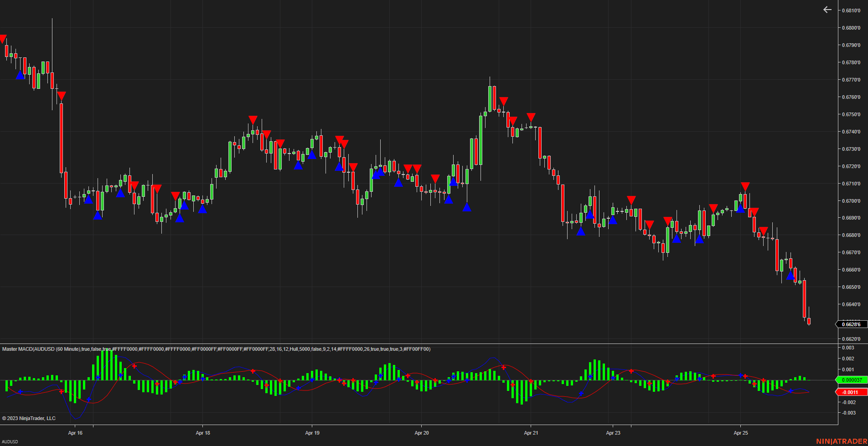Screen dimensions: 868x446
Task: Click the red down-triangle at far left chart edge
Action: pyautogui.click(x=2, y=39)
